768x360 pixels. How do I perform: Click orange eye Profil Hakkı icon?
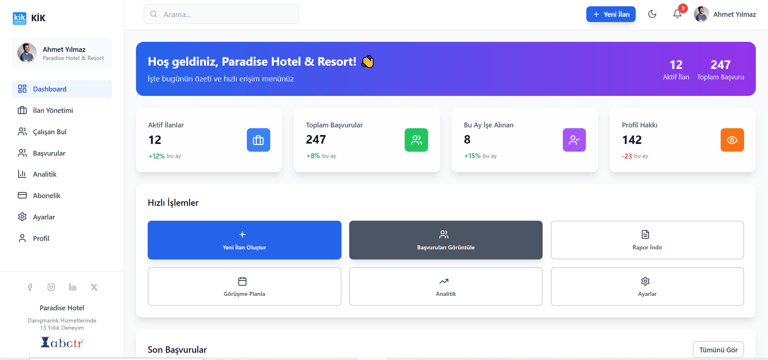732,140
